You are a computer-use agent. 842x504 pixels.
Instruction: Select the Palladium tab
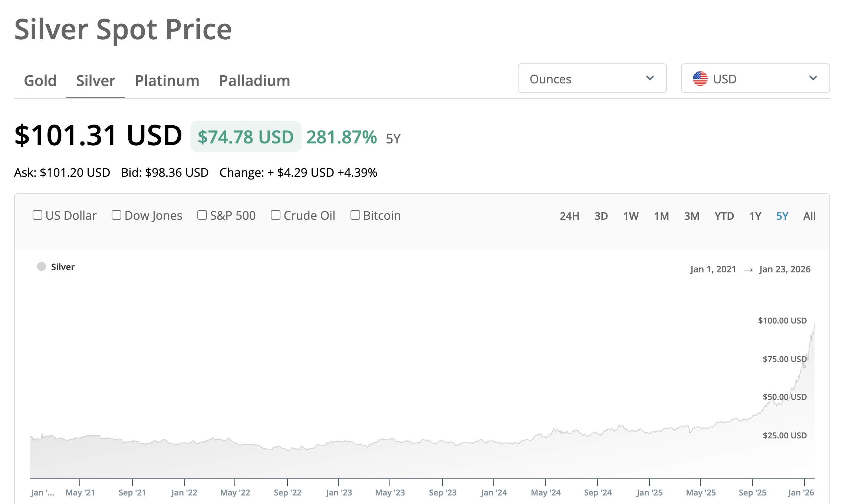pos(254,81)
